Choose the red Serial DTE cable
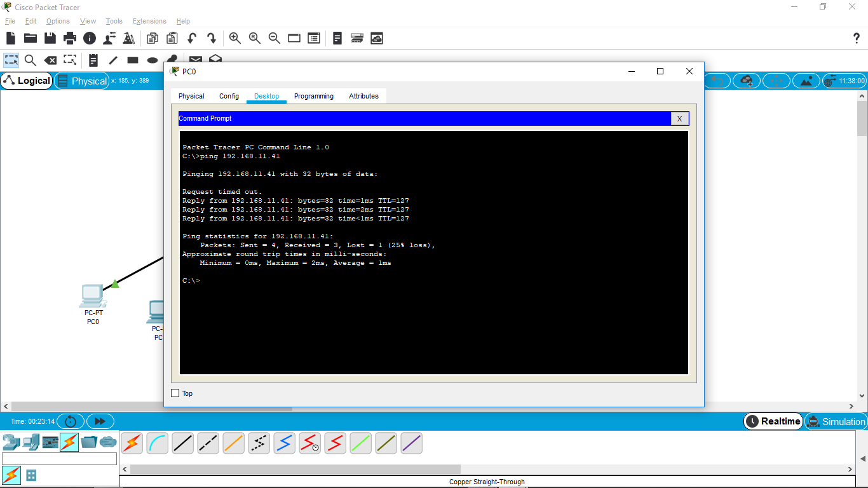The height and width of the screenshot is (488, 868). pyautogui.click(x=336, y=443)
